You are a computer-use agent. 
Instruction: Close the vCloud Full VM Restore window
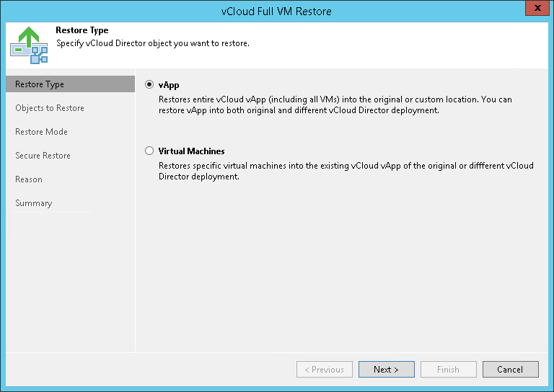535,10
